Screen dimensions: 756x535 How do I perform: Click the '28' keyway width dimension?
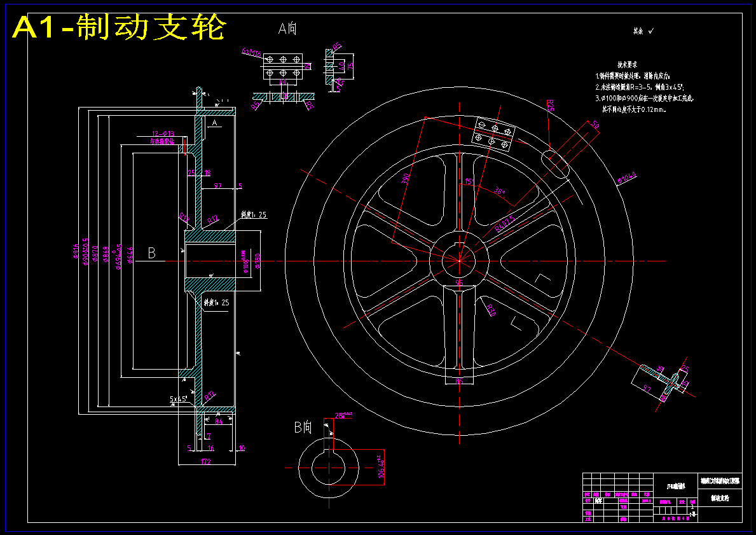pos(343,415)
